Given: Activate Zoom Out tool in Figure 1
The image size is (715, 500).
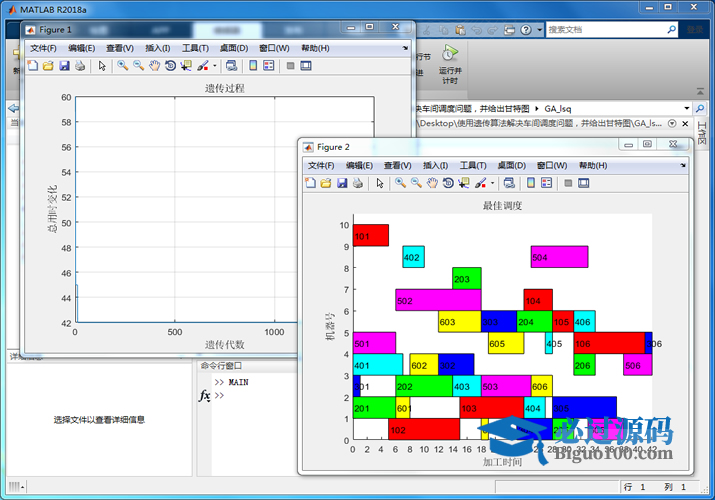Looking at the screenshot, I should click(138, 66).
